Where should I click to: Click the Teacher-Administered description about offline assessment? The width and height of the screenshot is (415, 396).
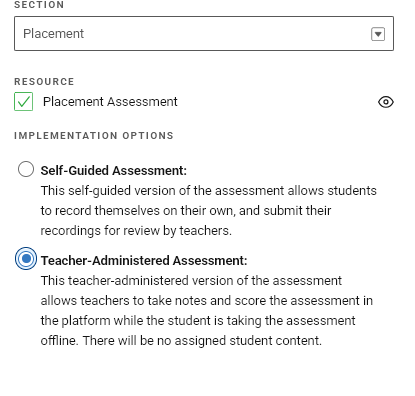click(x=207, y=311)
